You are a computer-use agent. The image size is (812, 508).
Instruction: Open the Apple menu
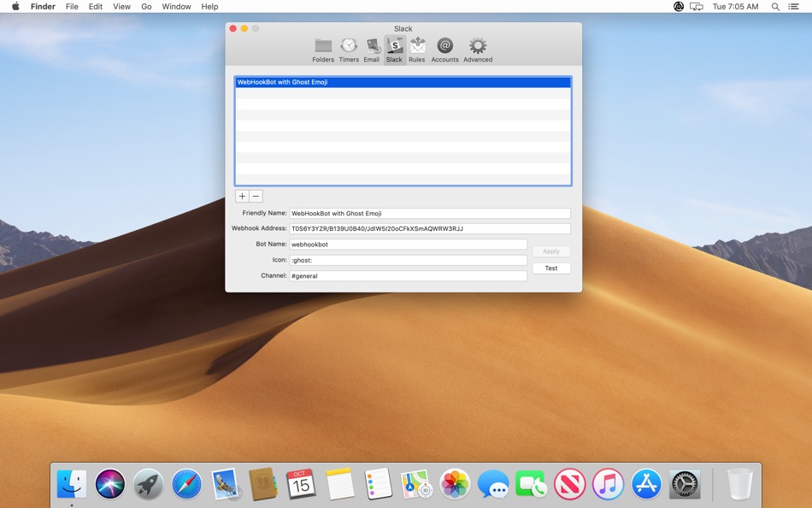(x=15, y=6)
